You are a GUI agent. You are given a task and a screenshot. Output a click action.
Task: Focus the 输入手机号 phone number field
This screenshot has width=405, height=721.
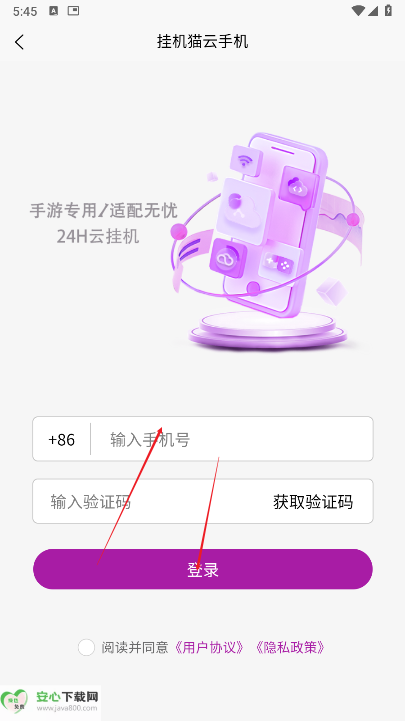point(232,439)
